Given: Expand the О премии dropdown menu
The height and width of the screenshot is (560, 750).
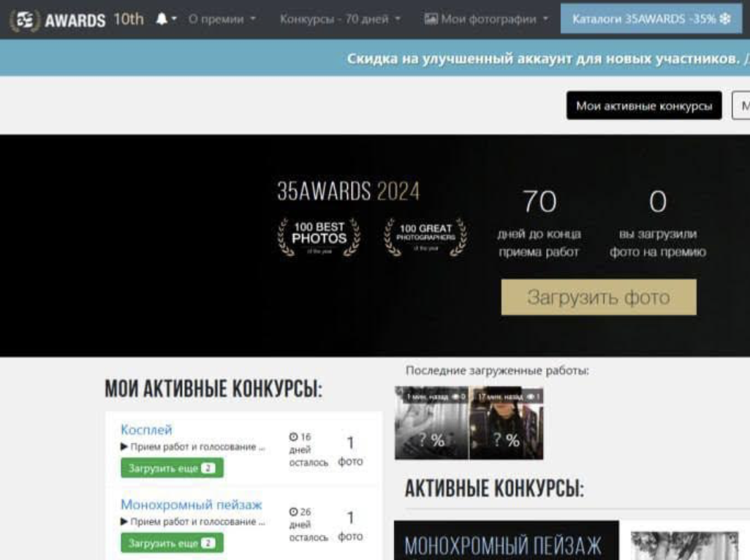Looking at the screenshot, I should (222, 19).
